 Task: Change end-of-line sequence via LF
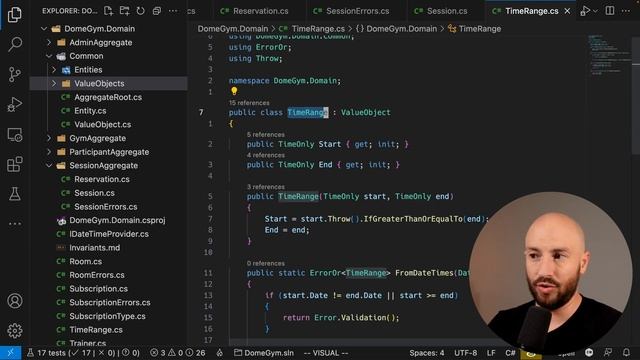tap(491, 353)
